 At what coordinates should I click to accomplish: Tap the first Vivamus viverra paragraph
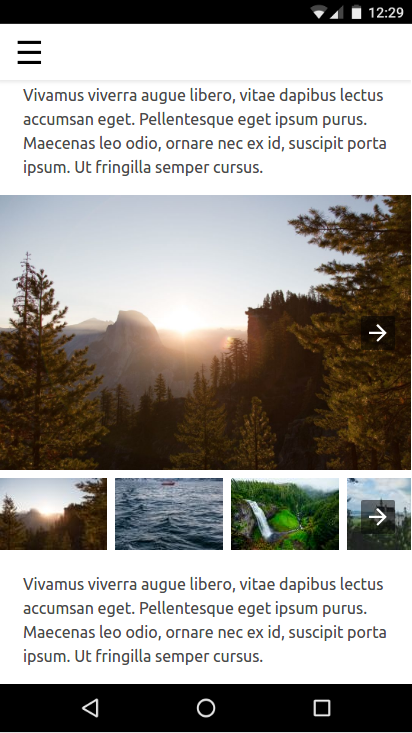coord(205,131)
